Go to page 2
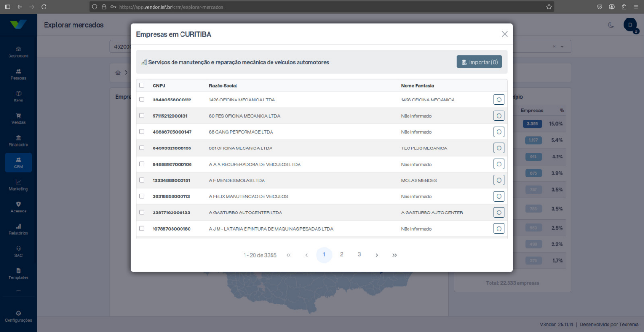 point(342,255)
